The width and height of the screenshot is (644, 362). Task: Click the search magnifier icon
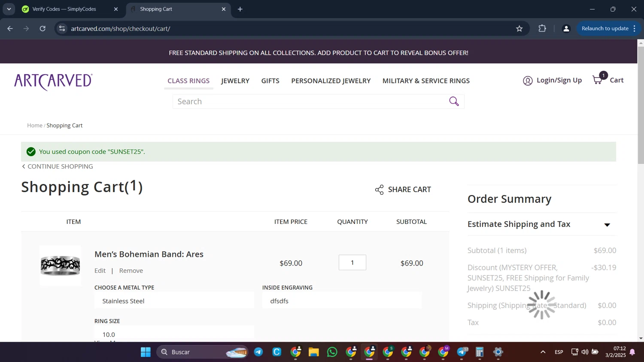coord(454,101)
